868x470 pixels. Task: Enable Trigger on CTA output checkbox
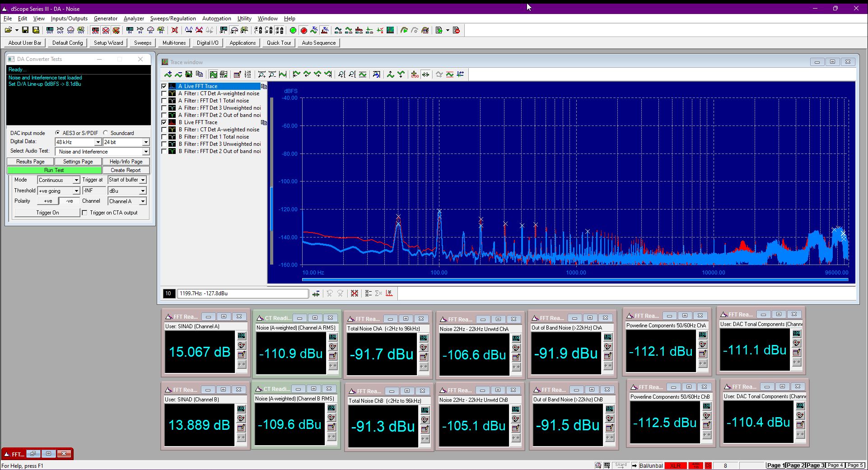pyautogui.click(x=84, y=213)
